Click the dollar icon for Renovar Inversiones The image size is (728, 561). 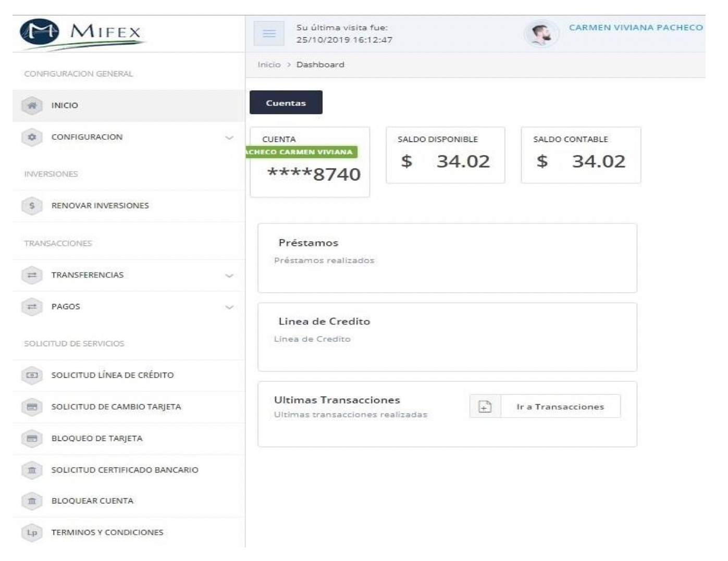coord(32,206)
